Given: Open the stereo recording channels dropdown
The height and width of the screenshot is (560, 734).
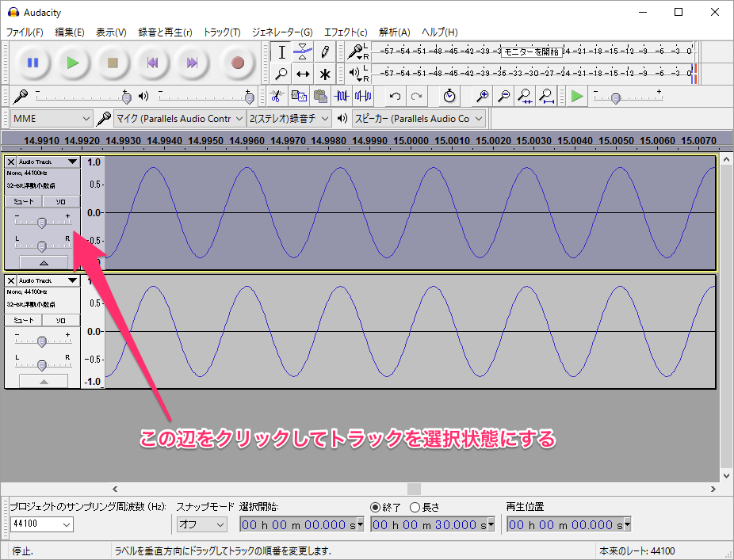Looking at the screenshot, I should (x=289, y=119).
